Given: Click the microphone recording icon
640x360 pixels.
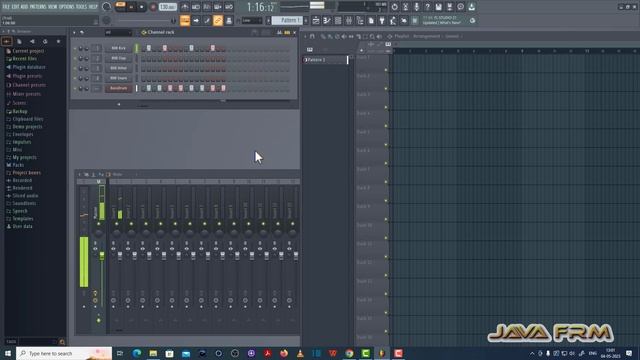Looking at the screenshot, I should coord(416,7).
